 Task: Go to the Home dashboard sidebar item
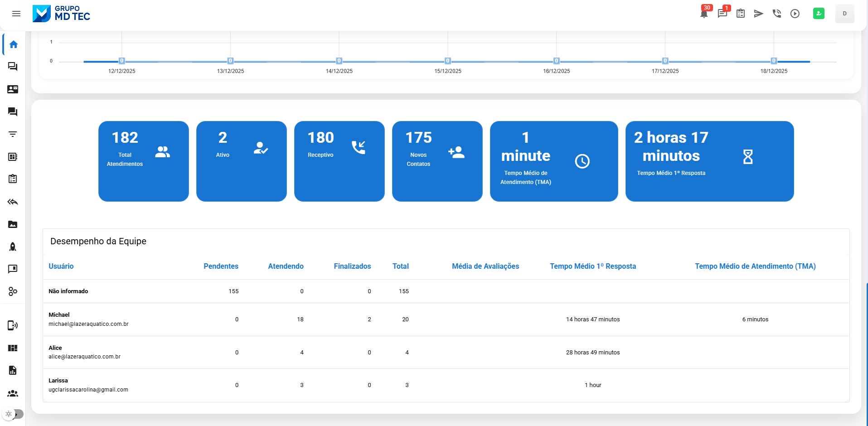[x=13, y=44]
